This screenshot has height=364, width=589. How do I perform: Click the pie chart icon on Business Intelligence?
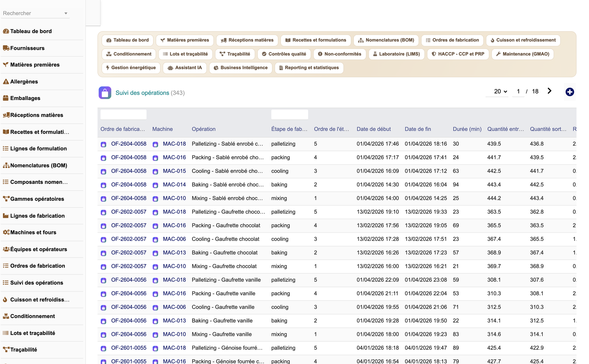coord(216,68)
